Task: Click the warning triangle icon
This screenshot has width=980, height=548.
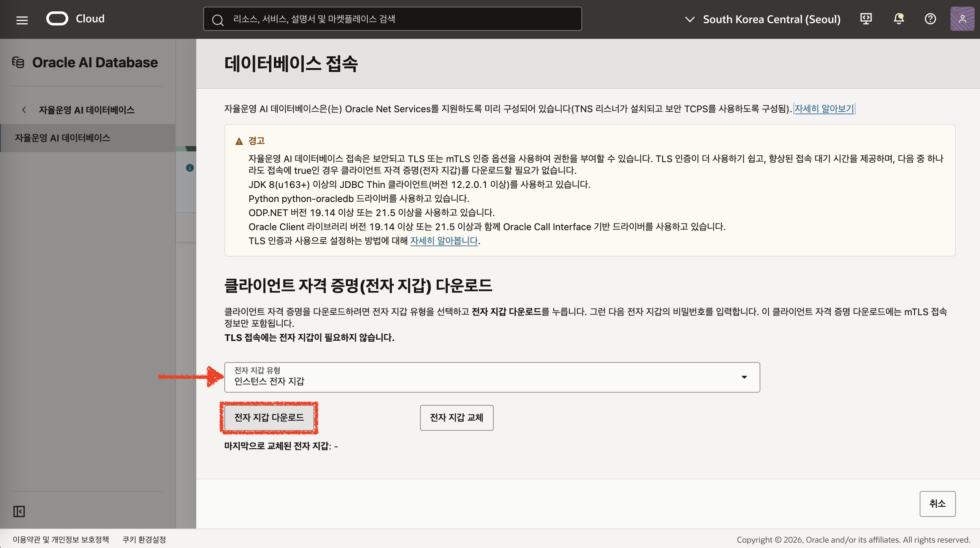Action: pos(239,141)
